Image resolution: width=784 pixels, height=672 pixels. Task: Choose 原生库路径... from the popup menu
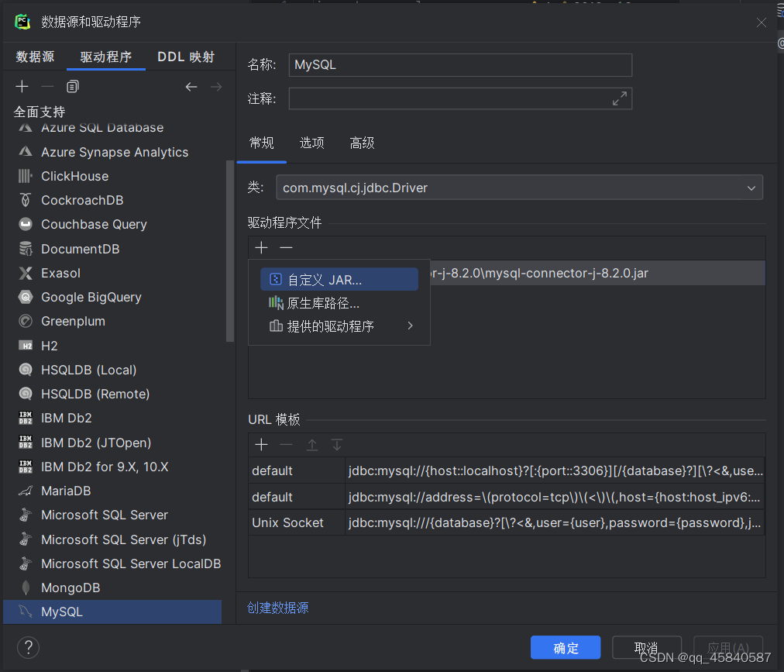pyautogui.click(x=339, y=303)
